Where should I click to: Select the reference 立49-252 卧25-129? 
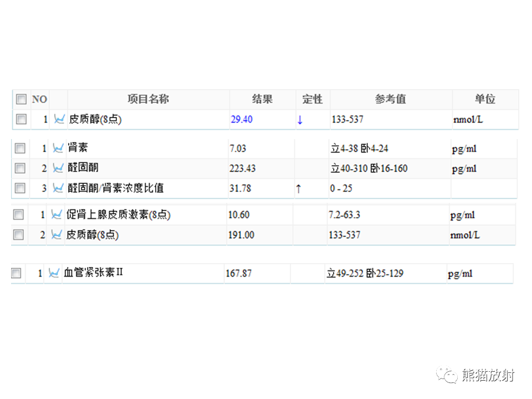[x=365, y=273]
